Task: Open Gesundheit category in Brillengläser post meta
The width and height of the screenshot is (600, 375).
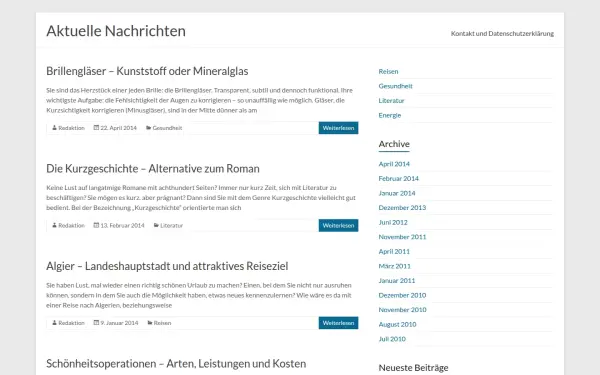Action: 167,128
